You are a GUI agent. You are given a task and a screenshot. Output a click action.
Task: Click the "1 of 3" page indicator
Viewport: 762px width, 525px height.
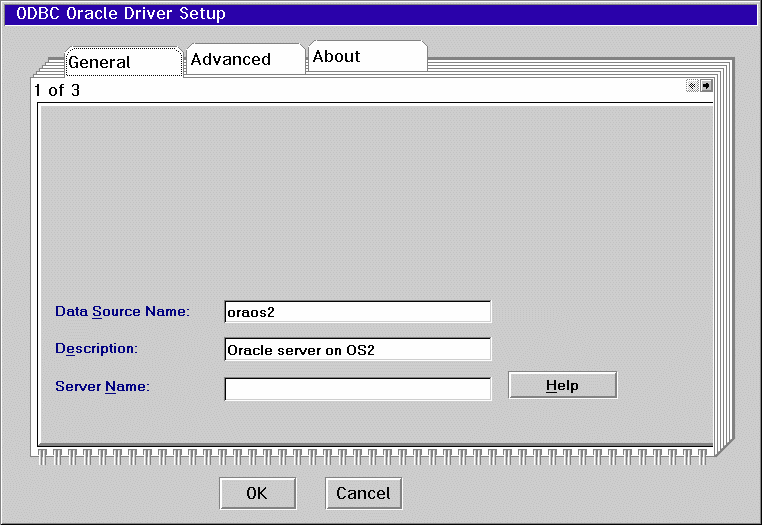(57, 90)
